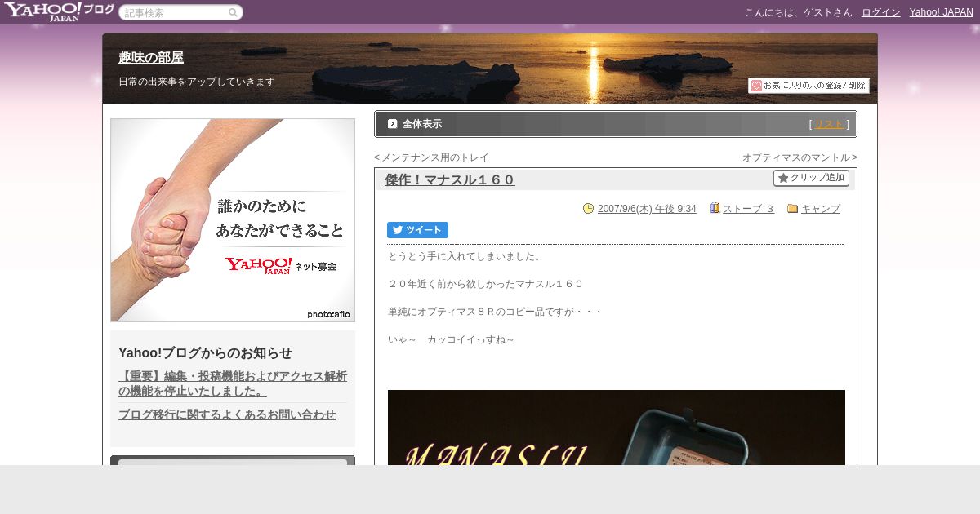This screenshot has width=980, height=514.
Task: Click the Yahoo!ブログからのお知らせ heading
Action: (x=205, y=352)
